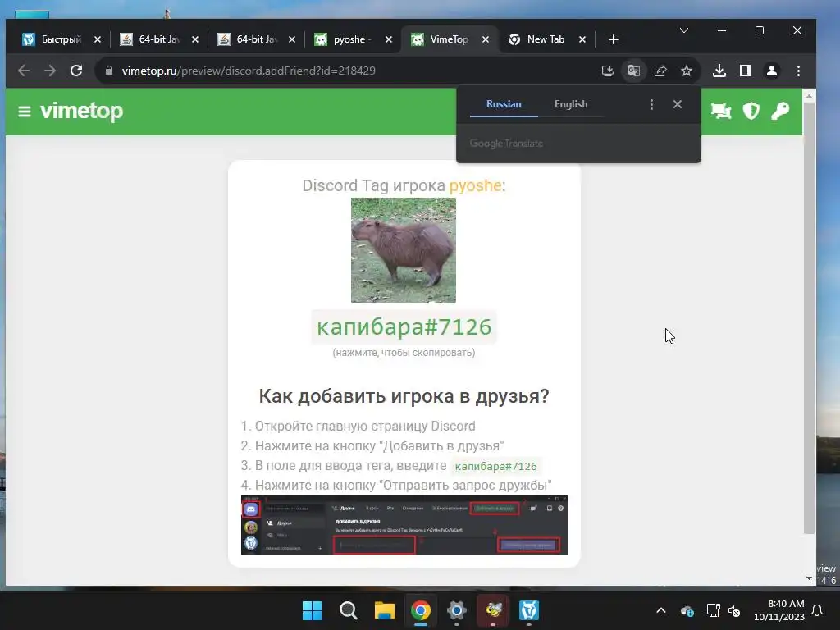
Task: Open Windows taskbar search
Action: click(348, 610)
